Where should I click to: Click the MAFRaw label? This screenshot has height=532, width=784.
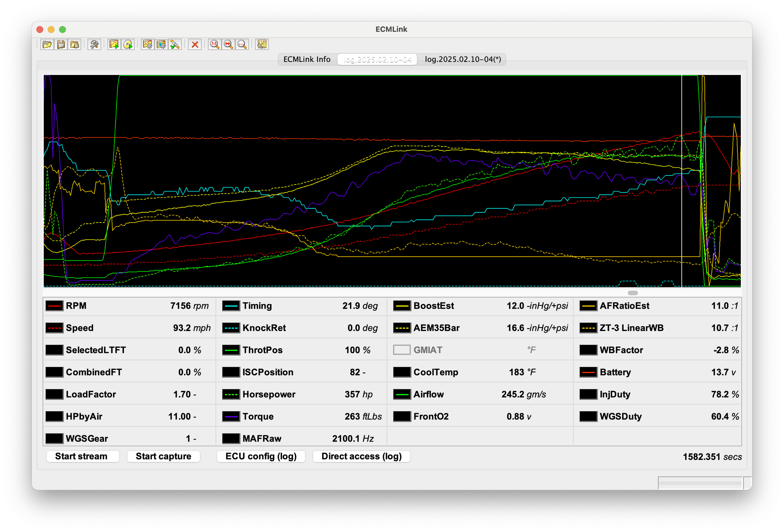tap(262, 438)
